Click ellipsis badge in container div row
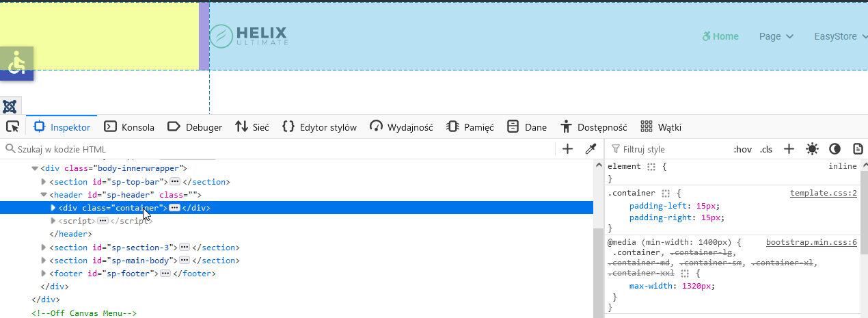Viewport: 868px width, 318px height. (x=174, y=208)
